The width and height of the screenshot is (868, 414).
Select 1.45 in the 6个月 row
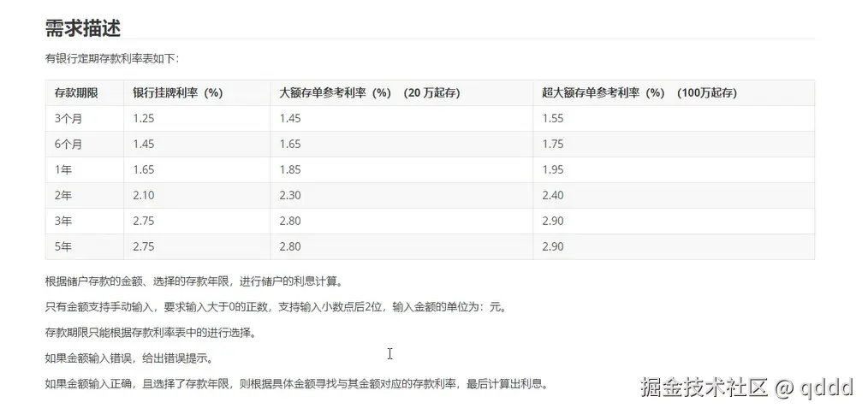point(143,144)
